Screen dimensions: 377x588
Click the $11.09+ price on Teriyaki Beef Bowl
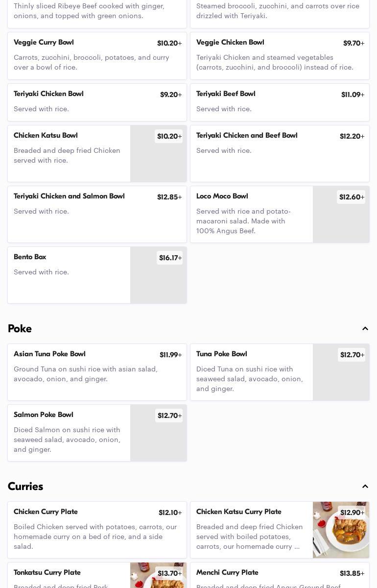353,95
